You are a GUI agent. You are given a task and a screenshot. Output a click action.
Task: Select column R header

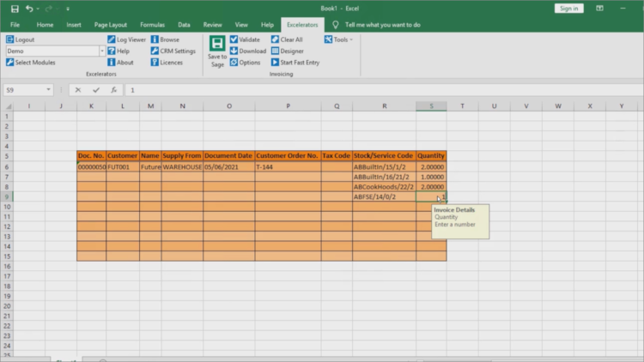click(385, 106)
